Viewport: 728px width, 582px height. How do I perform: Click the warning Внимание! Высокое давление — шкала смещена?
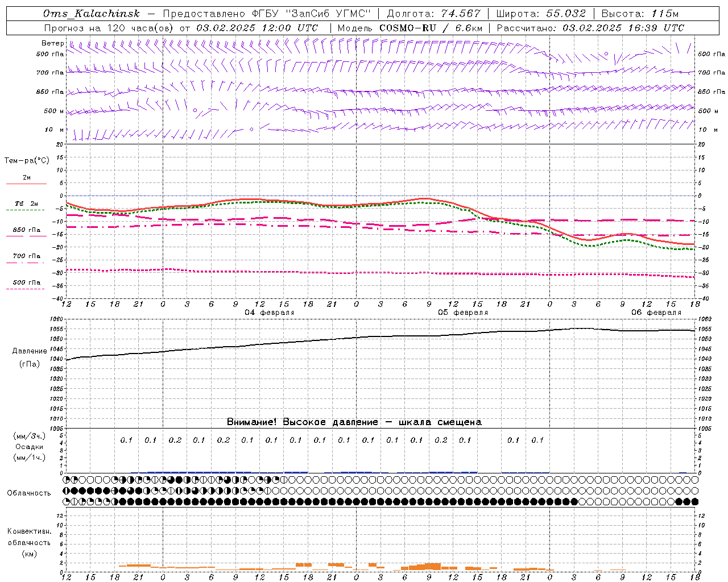click(x=354, y=422)
